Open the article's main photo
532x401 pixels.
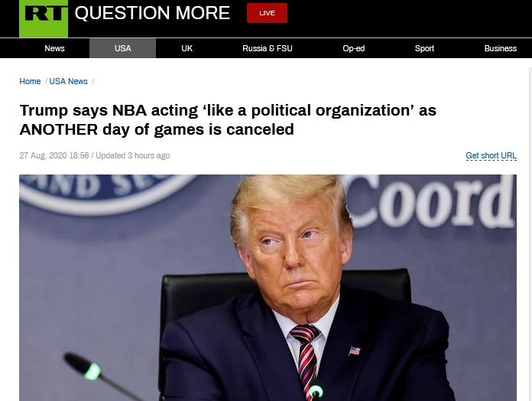[x=268, y=288]
